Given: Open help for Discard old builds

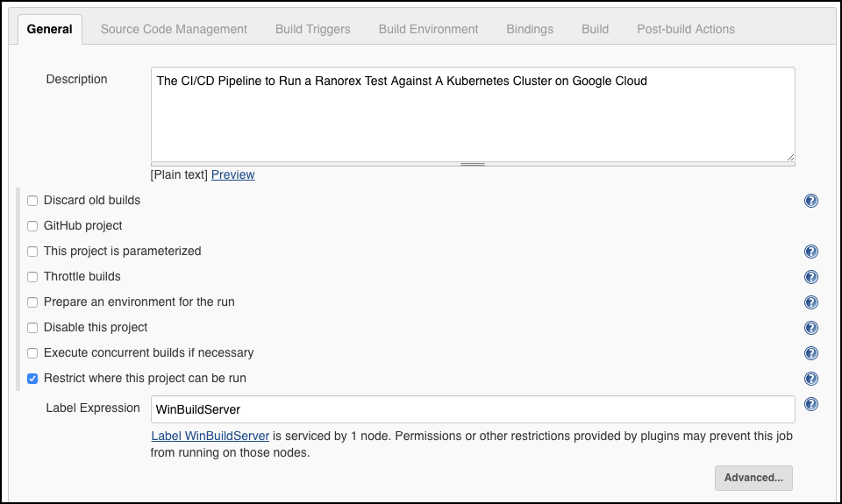Looking at the screenshot, I should tap(810, 201).
